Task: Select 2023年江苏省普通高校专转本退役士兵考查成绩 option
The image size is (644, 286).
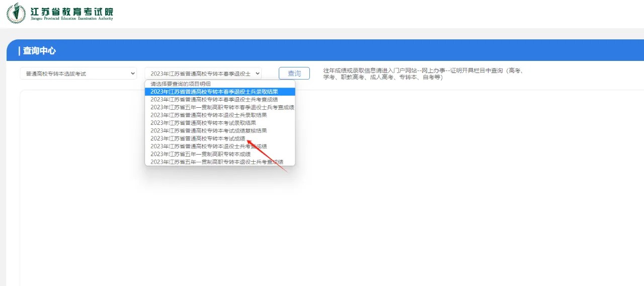Action: (x=220, y=146)
